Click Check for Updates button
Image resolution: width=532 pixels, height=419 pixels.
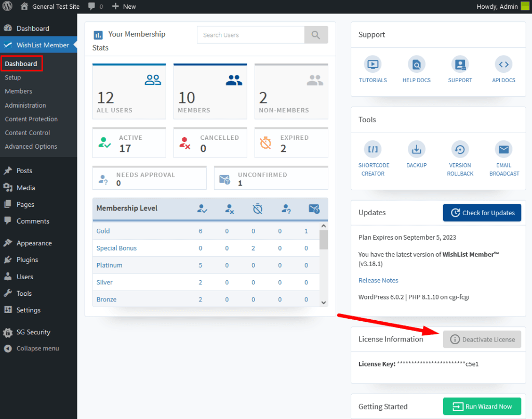coord(482,213)
